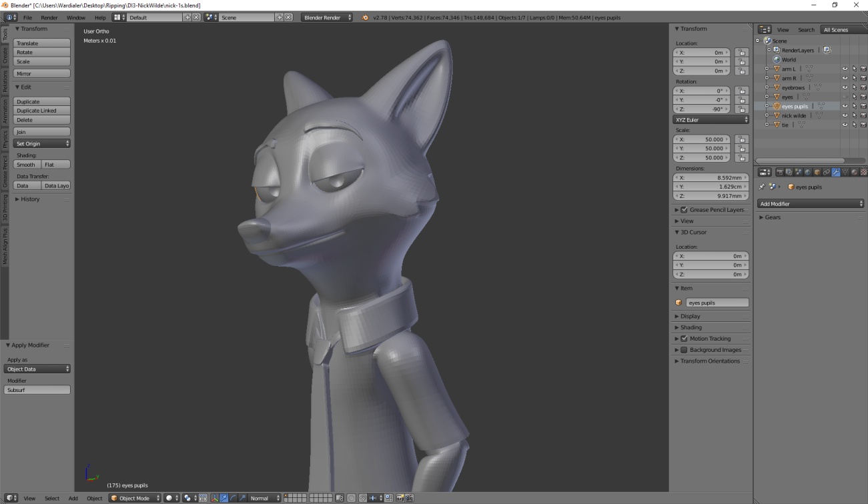Select the scale manipulator icon

242,498
